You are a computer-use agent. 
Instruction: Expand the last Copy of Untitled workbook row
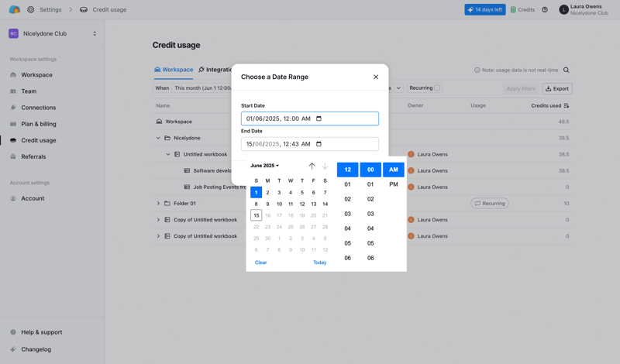coord(158,236)
